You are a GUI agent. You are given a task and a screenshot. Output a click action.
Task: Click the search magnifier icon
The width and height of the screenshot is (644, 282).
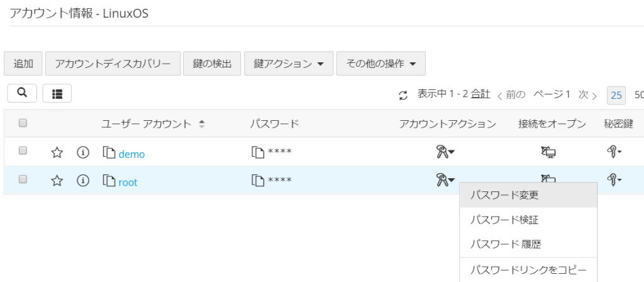[22, 93]
